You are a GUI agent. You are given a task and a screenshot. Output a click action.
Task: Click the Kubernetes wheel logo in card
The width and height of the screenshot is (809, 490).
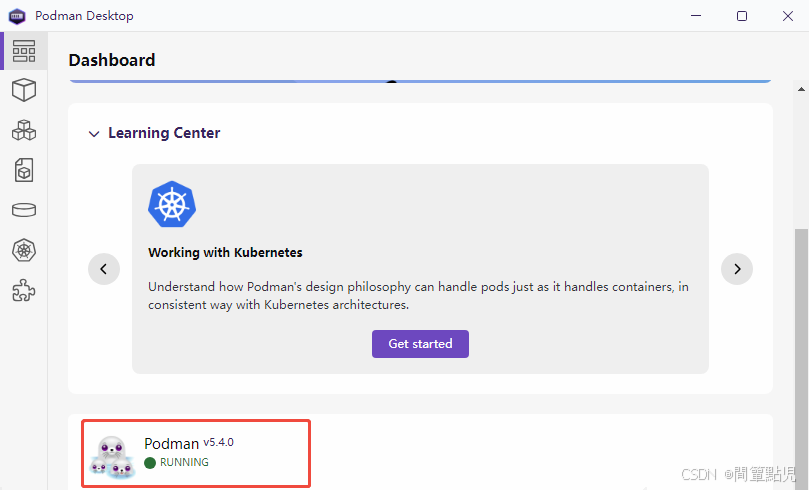172,204
